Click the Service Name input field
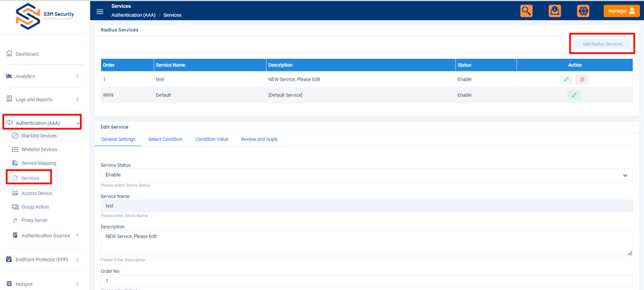 [367, 206]
